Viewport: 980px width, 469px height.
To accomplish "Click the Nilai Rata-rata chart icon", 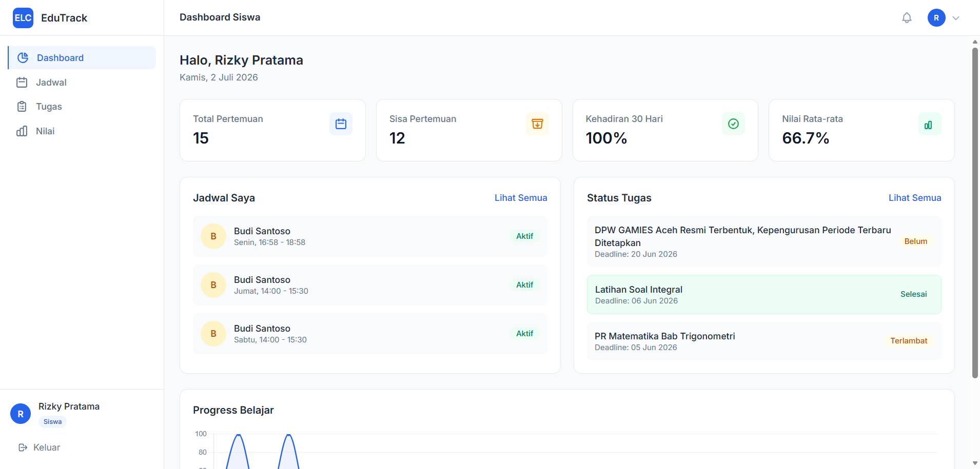I will coord(930,124).
